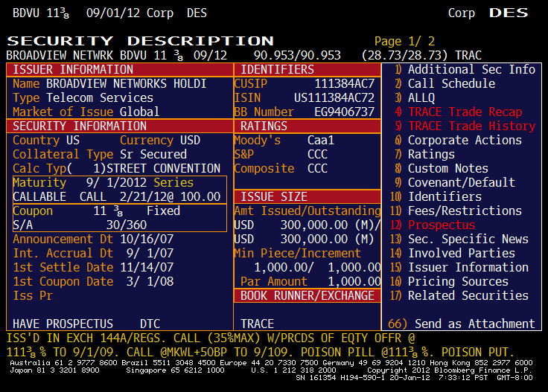
Task: Click the S&P rating CCC
Action: (x=317, y=154)
